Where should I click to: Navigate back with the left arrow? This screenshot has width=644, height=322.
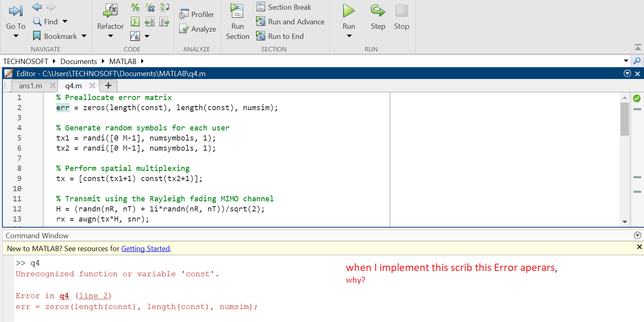coord(37,7)
